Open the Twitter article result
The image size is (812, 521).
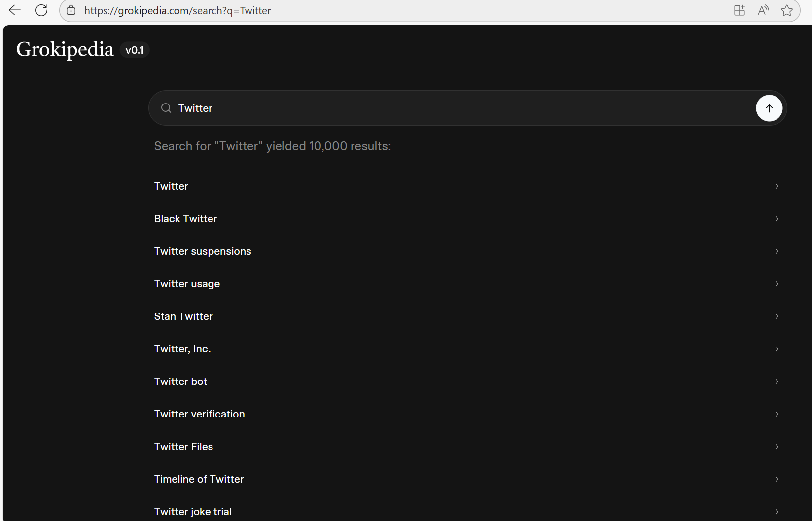pyautogui.click(x=171, y=186)
